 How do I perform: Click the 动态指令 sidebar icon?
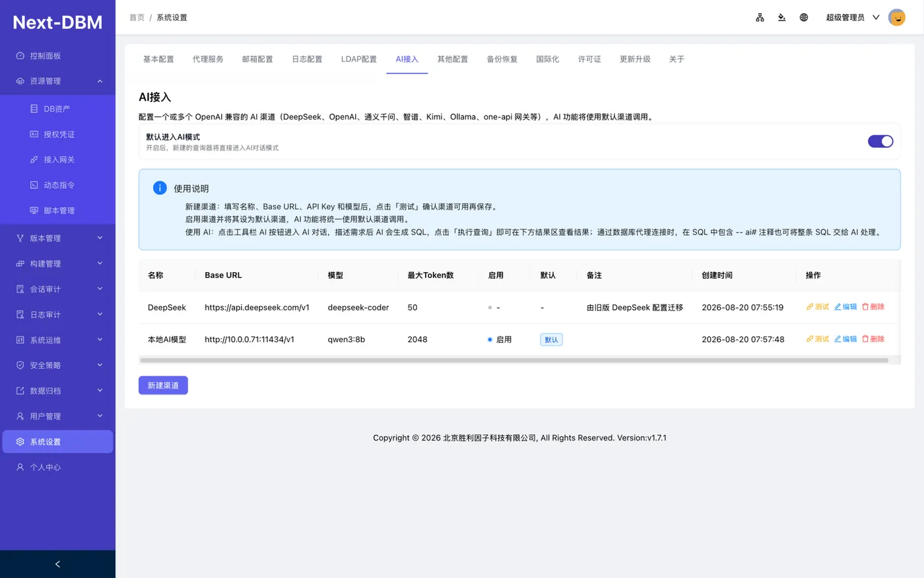[x=34, y=185]
